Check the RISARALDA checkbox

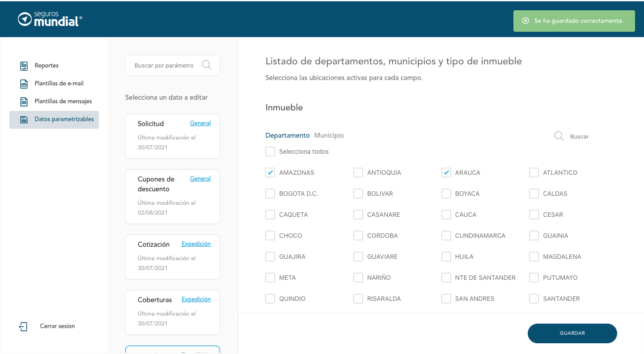coord(358,299)
